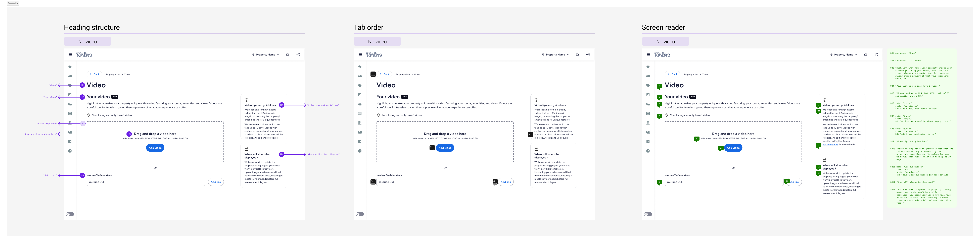Focus YouTube URL field in Screen reader mockup
The height and width of the screenshot is (243, 980).
point(724,182)
